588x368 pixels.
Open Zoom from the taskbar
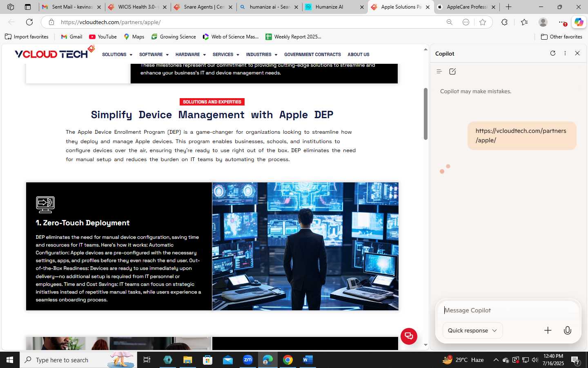point(248,360)
